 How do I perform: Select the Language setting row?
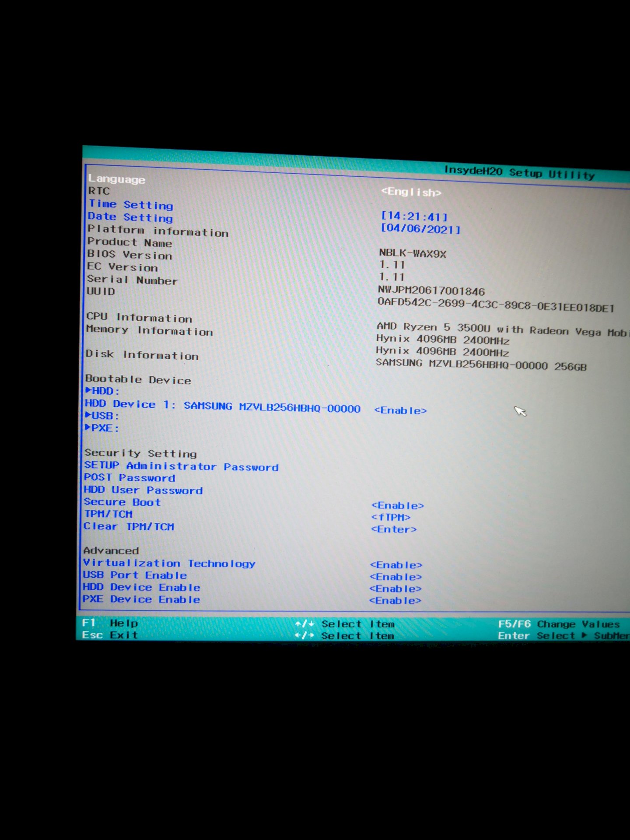click(117, 179)
